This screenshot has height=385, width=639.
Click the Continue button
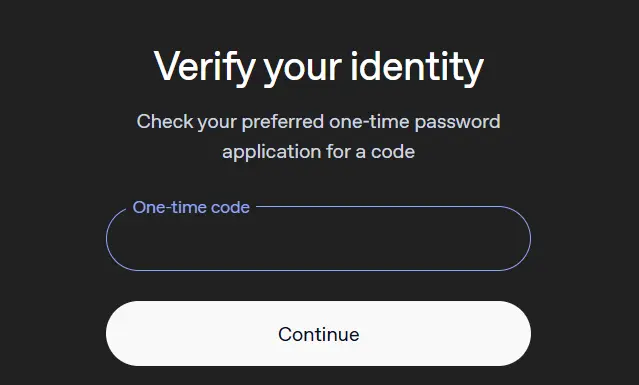(x=318, y=333)
